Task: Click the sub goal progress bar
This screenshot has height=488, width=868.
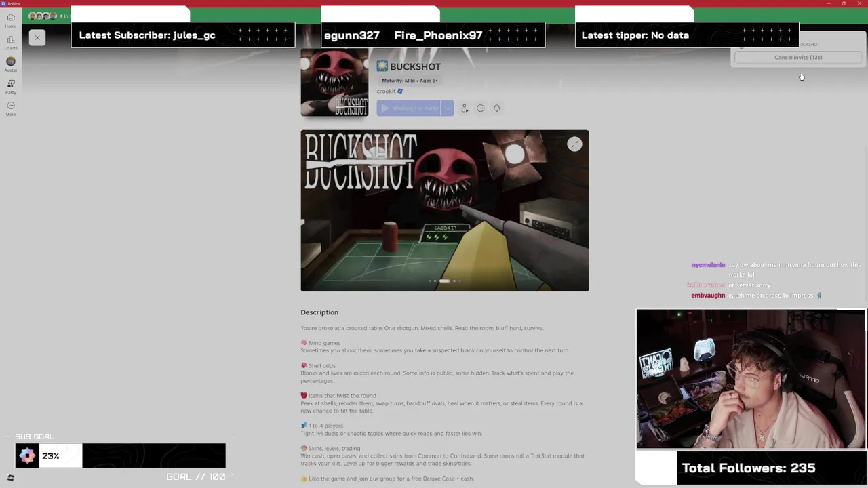Action: (121, 456)
